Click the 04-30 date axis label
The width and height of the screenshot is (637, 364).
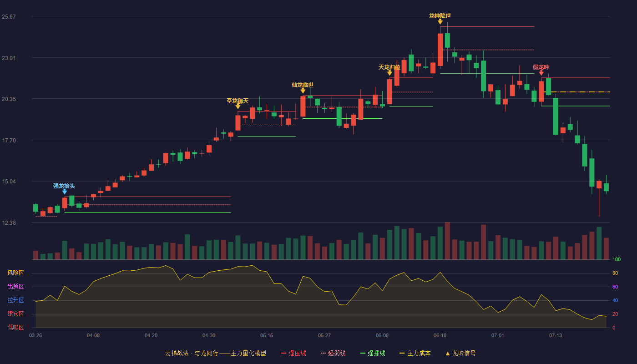tap(209, 335)
